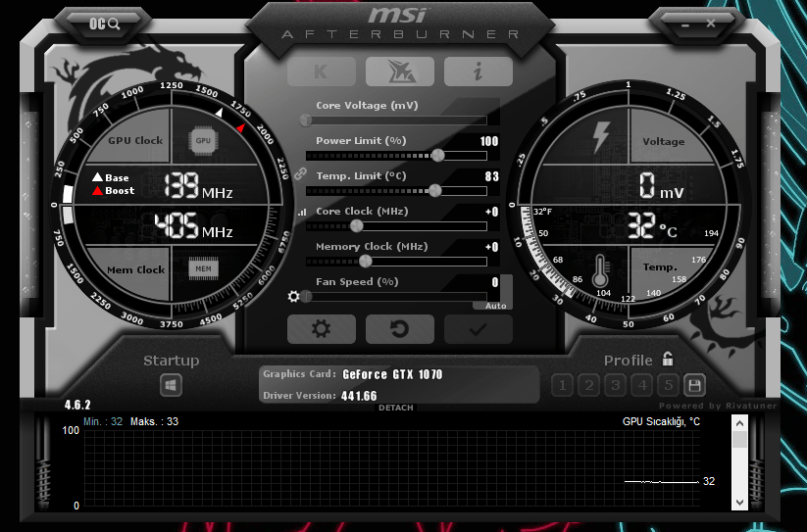Click the monitoring graph scrollbar thumb
The image size is (807, 532).
point(739,440)
